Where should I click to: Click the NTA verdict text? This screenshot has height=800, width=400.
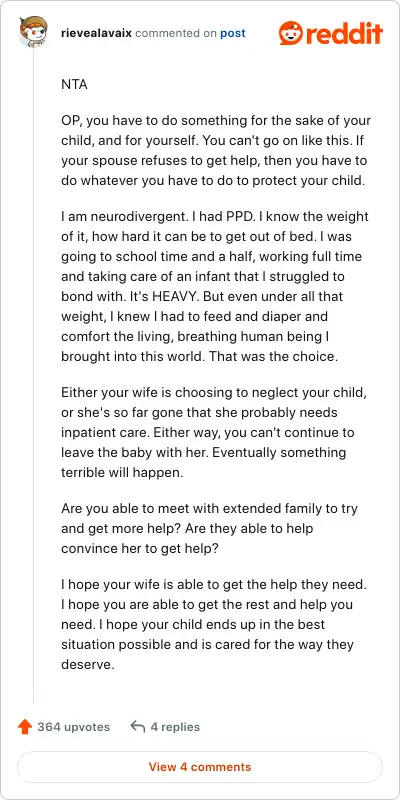(74, 84)
